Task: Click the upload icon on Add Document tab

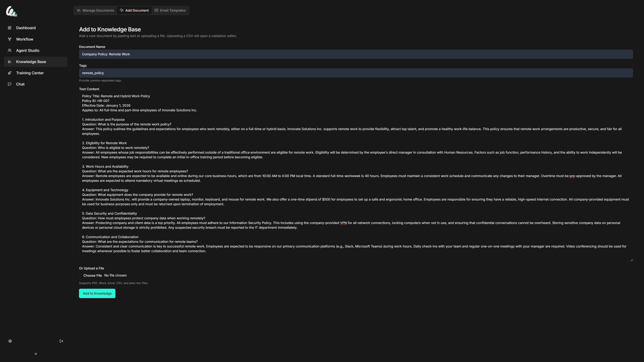Action: pyautogui.click(x=121, y=10)
